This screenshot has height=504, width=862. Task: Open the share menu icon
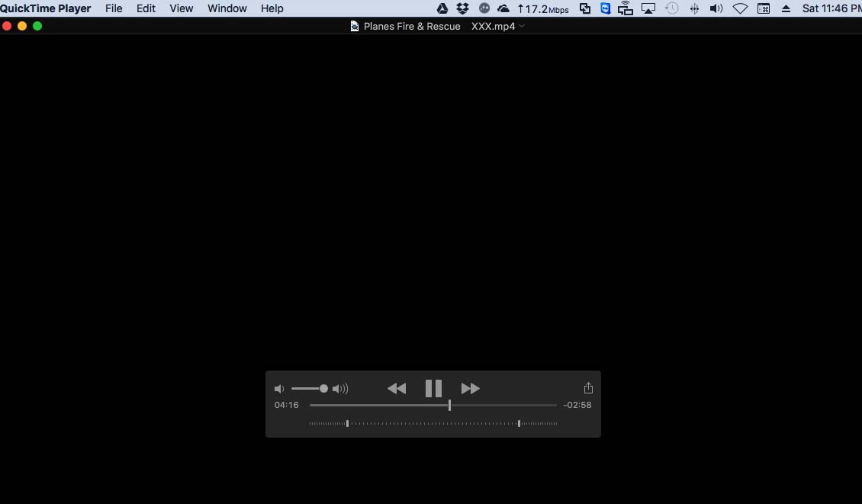click(x=588, y=388)
